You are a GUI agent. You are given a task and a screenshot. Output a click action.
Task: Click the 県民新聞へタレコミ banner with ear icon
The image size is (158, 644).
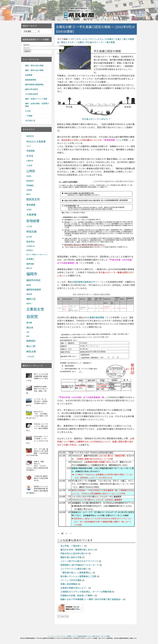(70, 608)
